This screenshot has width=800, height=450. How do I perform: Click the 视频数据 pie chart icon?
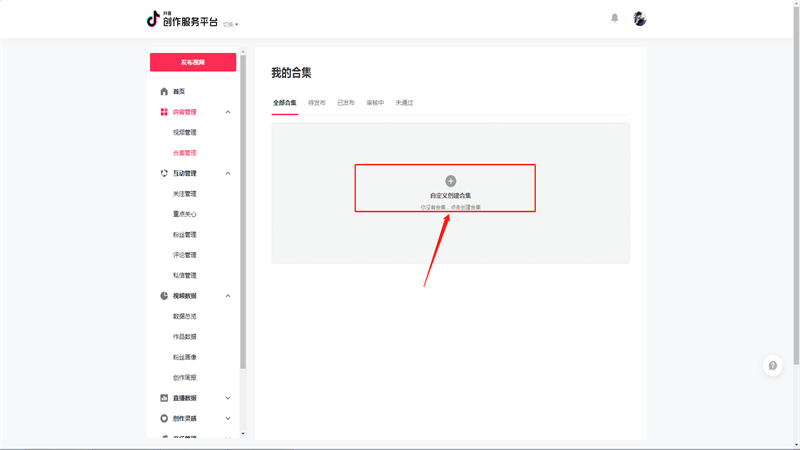click(x=164, y=296)
